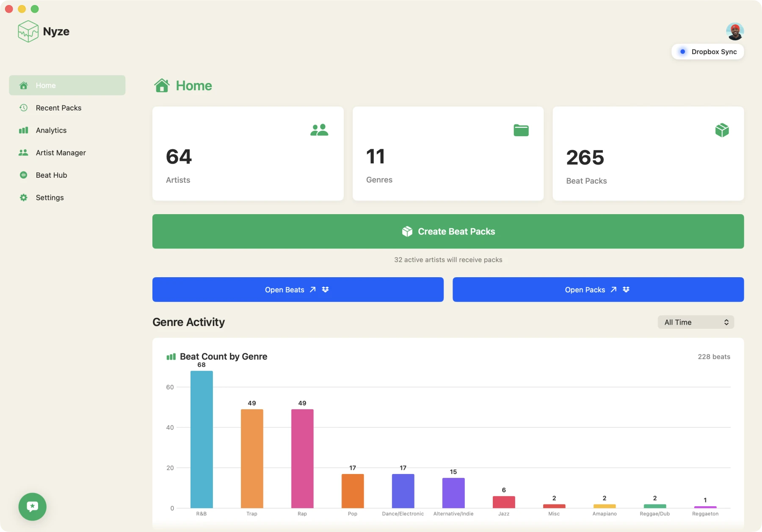Screen dimensions: 762x532
Task: Click the Recent Packs clock icon
Action: pos(24,108)
